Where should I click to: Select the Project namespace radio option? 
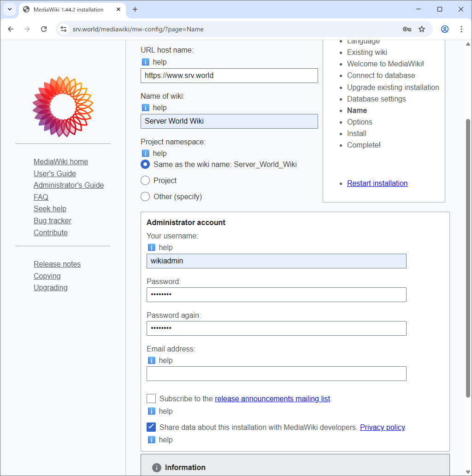145,180
